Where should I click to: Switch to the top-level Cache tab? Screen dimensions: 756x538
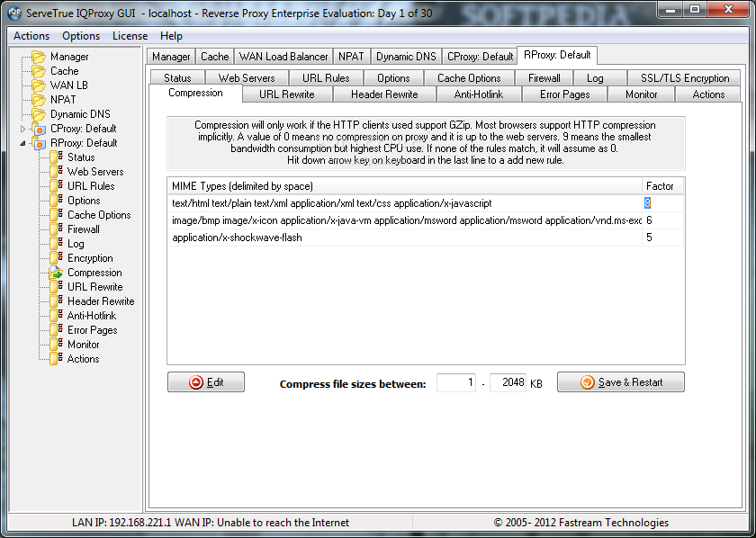pos(214,57)
